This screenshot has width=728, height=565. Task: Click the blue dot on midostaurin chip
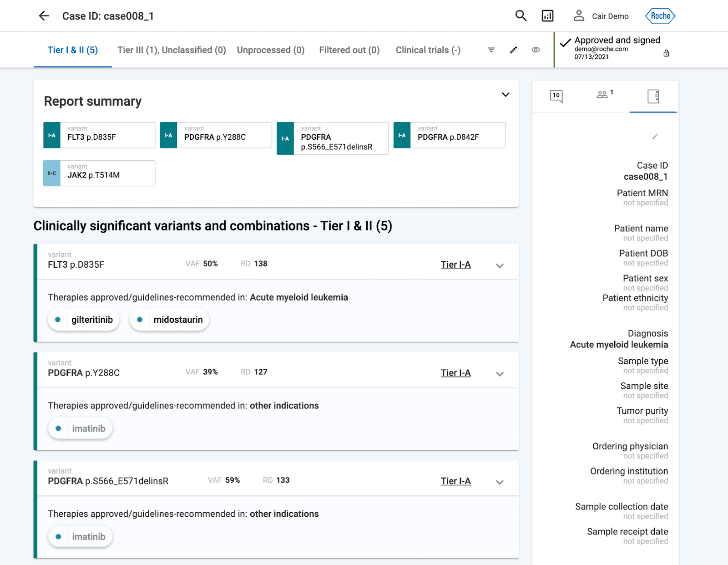[140, 320]
